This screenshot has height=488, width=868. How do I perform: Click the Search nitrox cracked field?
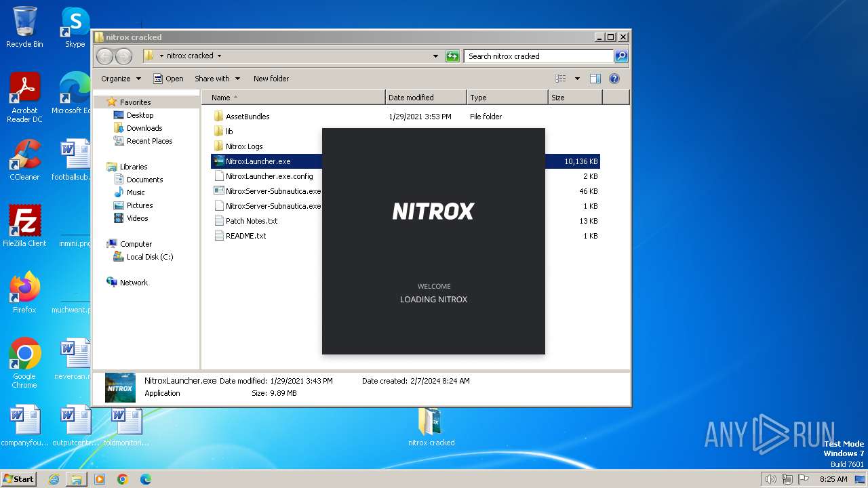click(539, 56)
